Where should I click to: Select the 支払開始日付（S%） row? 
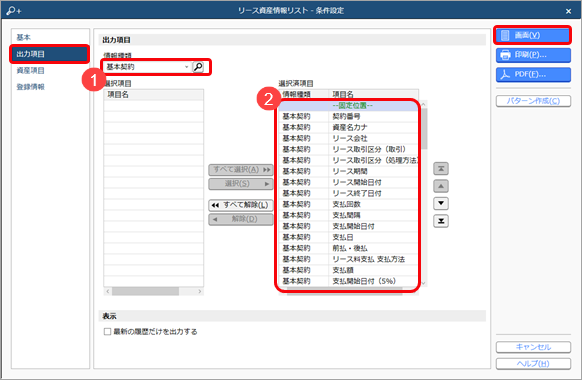click(348, 281)
